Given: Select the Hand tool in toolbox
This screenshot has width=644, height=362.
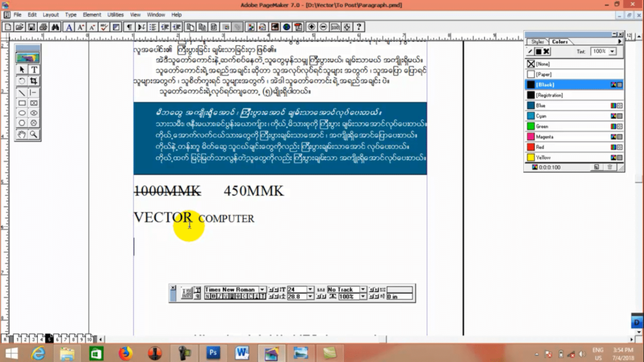Looking at the screenshot, I should (x=22, y=134).
